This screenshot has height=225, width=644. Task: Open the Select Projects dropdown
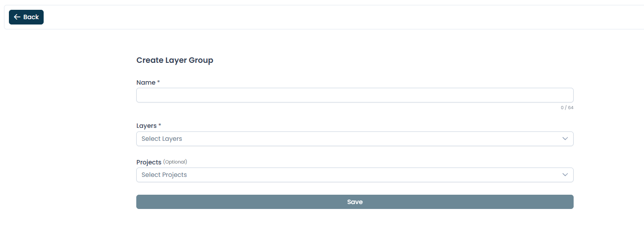click(x=355, y=175)
